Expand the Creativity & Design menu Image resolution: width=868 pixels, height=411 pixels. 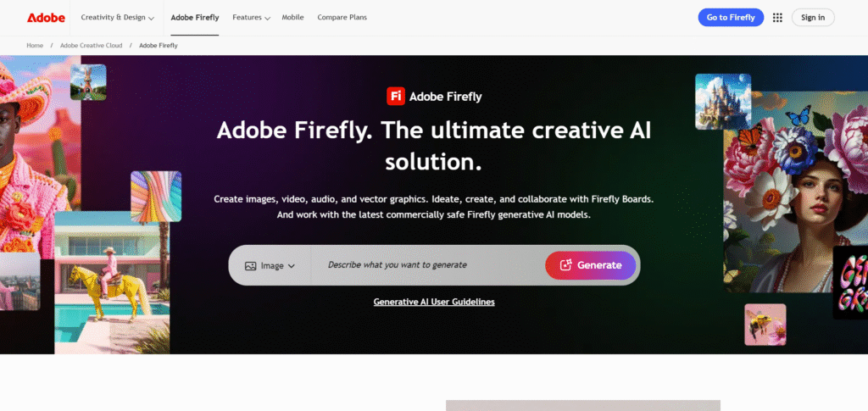117,17
